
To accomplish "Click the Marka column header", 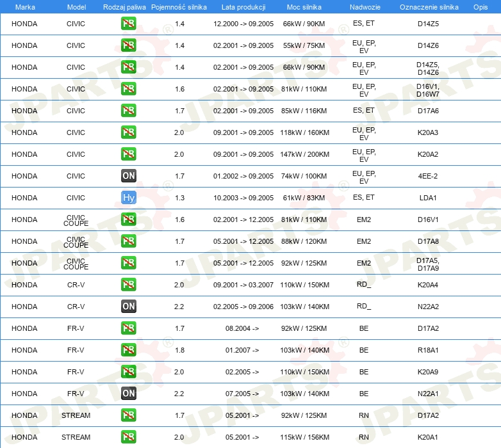I will click(25, 7).
